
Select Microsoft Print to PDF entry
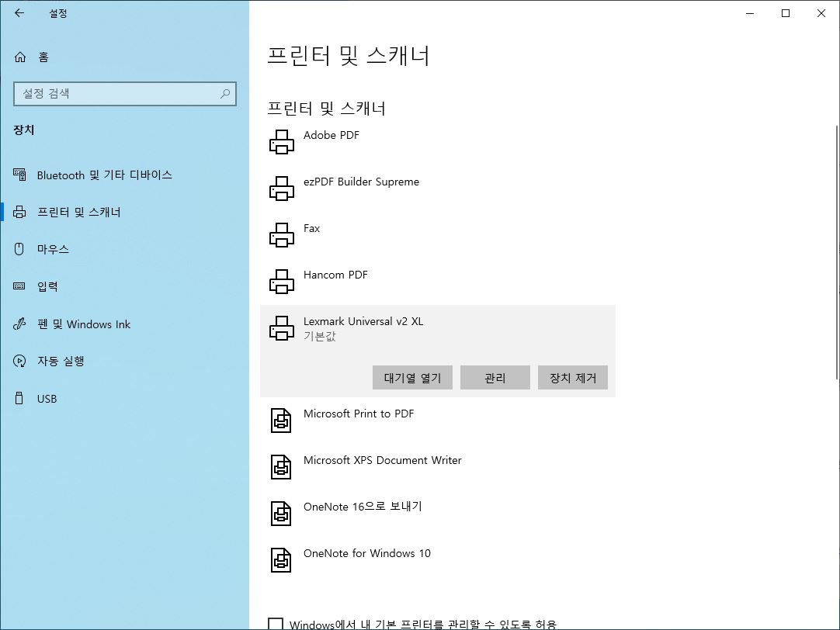[359, 414]
